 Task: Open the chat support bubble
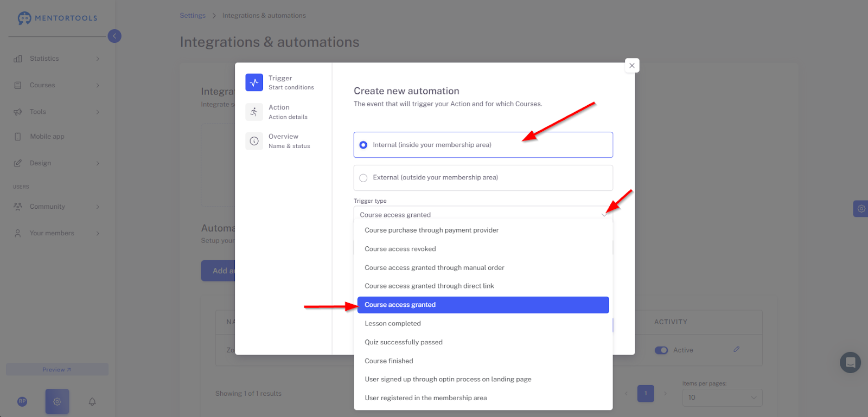(850, 362)
